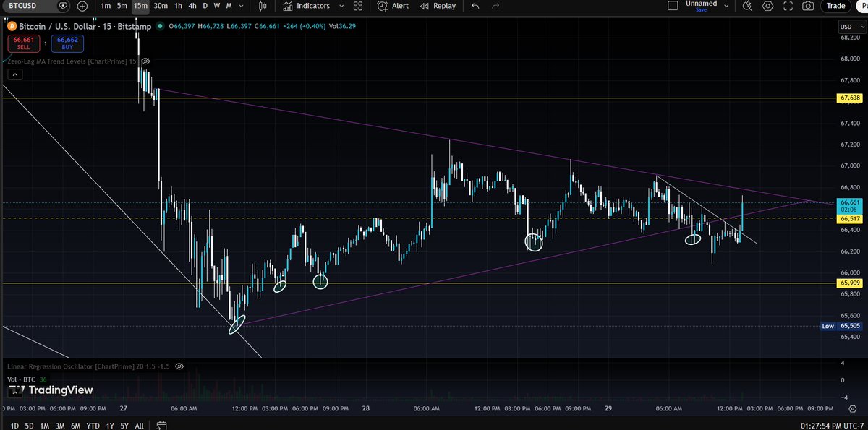
Task: Switch to the 4h timeframe
Action: [192, 6]
